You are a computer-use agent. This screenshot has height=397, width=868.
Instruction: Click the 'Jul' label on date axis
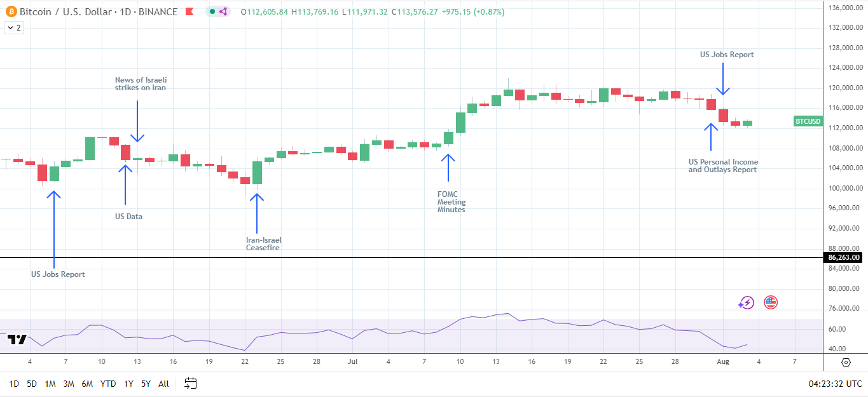[x=352, y=361]
